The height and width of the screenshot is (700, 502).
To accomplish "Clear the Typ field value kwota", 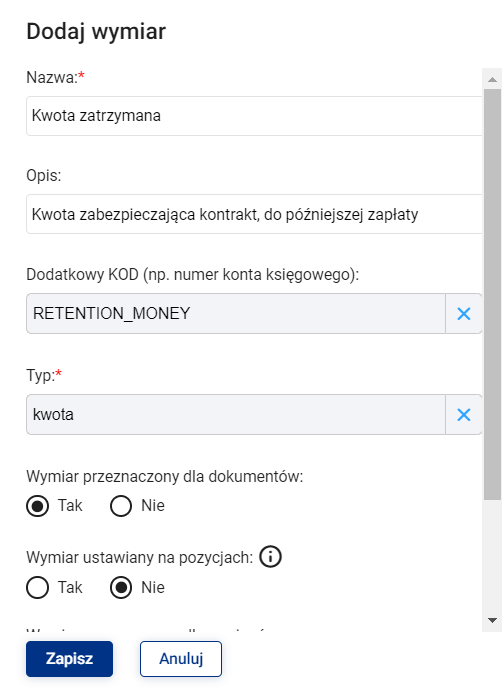I will tap(464, 415).
